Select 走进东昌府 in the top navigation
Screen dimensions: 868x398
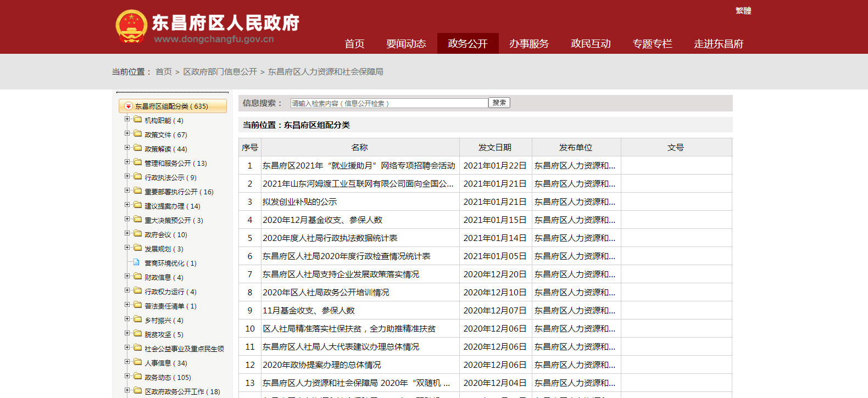pyautogui.click(x=718, y=44)
